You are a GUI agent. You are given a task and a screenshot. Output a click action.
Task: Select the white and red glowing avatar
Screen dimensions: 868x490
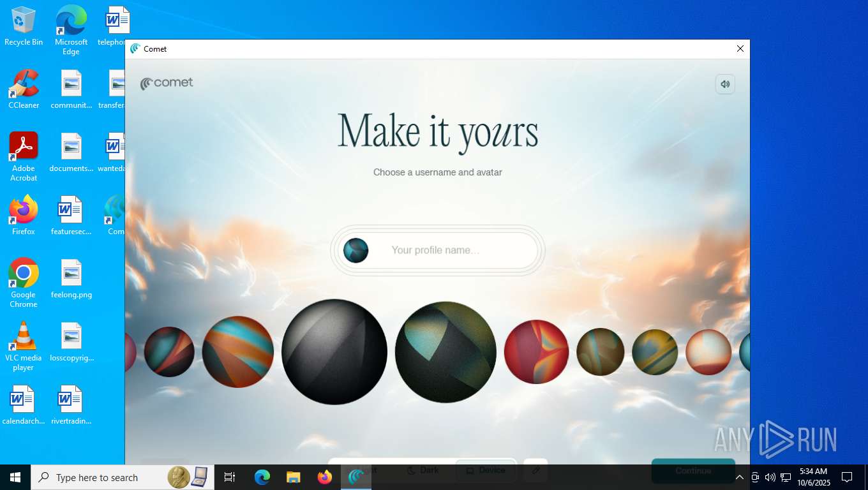pos(708,352)
